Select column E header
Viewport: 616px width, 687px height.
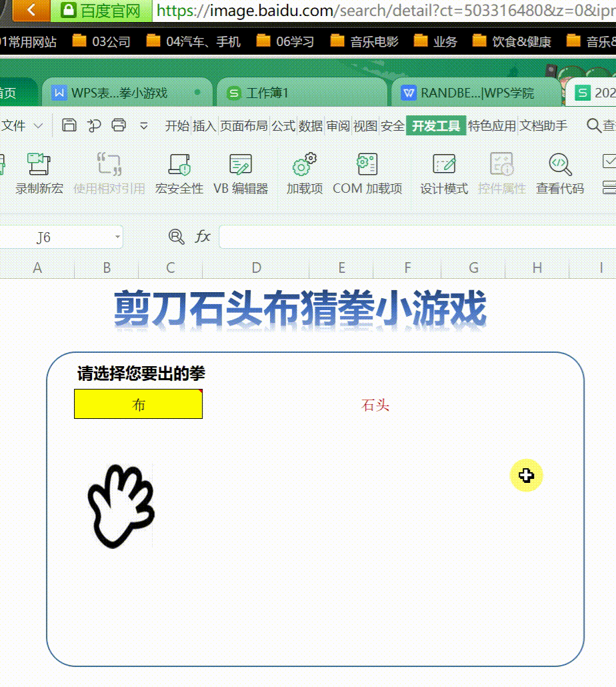[341, 267]
